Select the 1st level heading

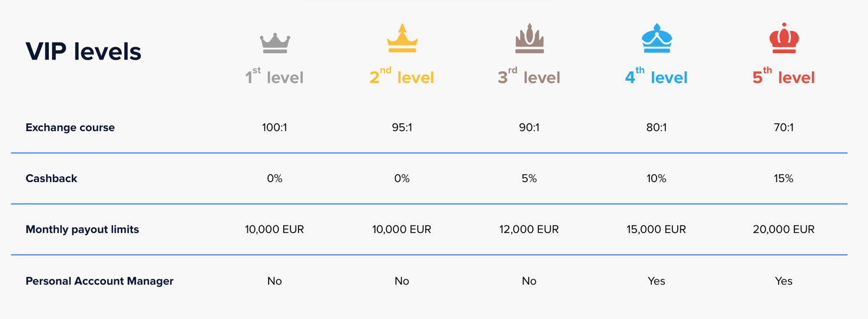(274, 76)
